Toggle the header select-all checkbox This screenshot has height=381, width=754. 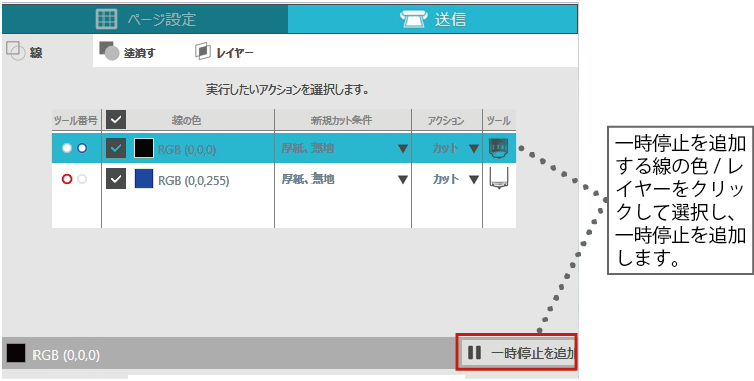[x=116, y=120]
